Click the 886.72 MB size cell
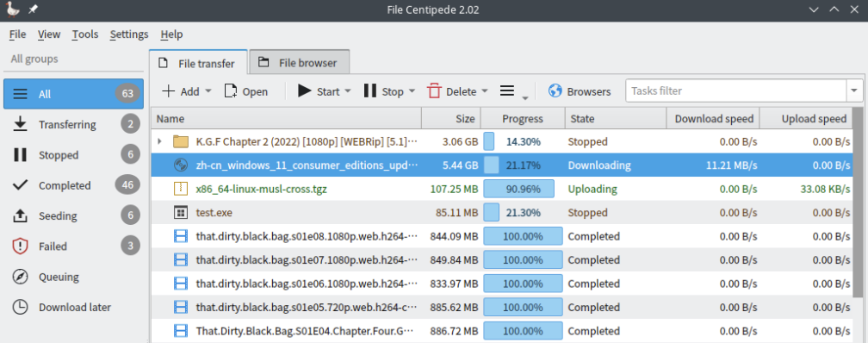 (x=451, y=331)
